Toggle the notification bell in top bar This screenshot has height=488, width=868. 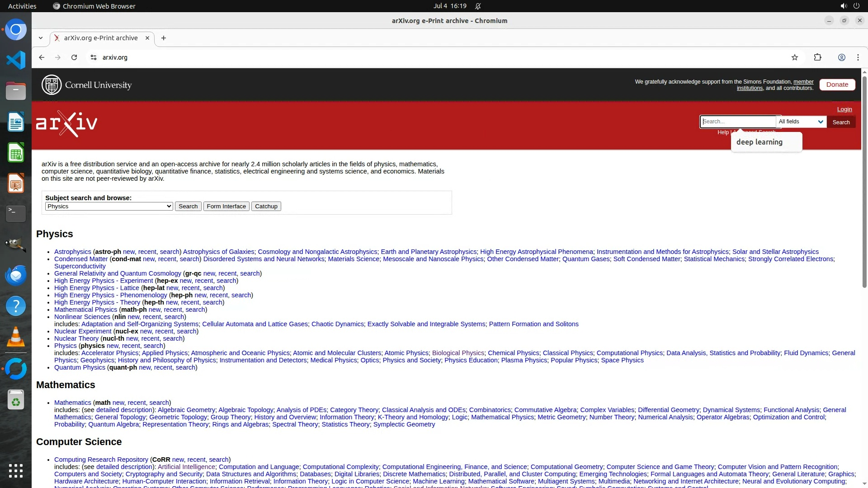478,6
